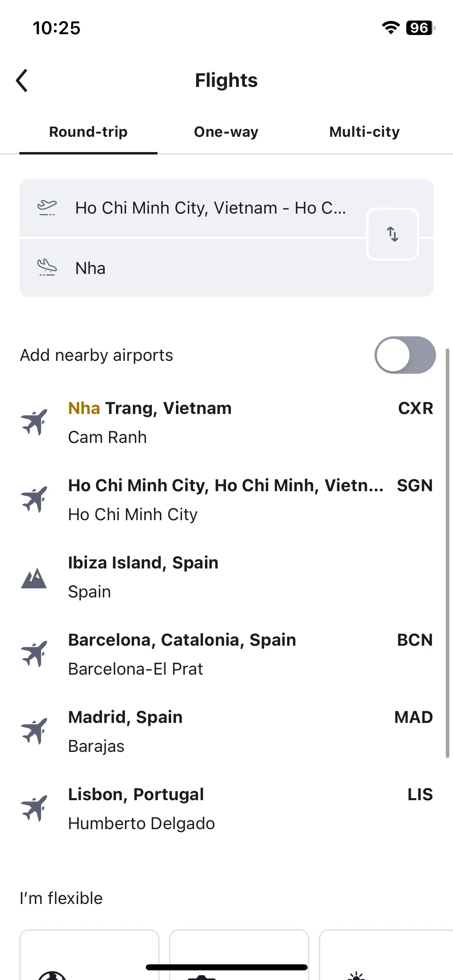Tap the airplane icon next to Lisbon
Viewport: 453px width, 980px height.
34,808
